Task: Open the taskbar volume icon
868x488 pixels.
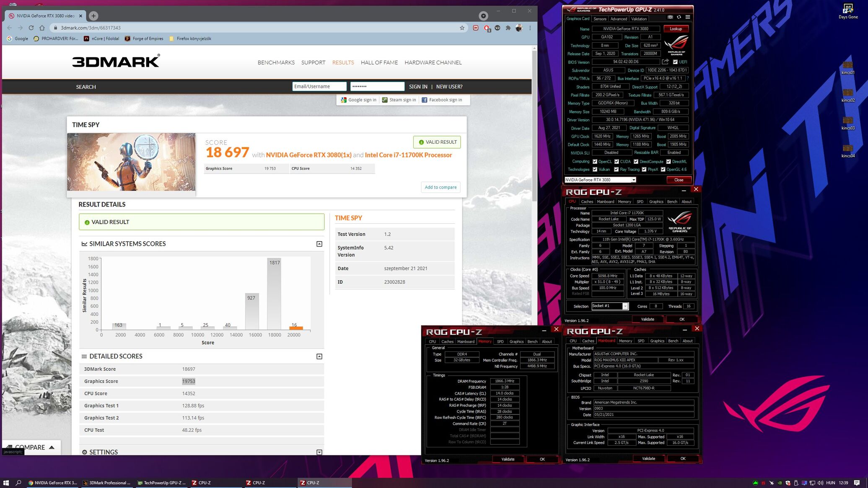Action: [x=820, y=483]
